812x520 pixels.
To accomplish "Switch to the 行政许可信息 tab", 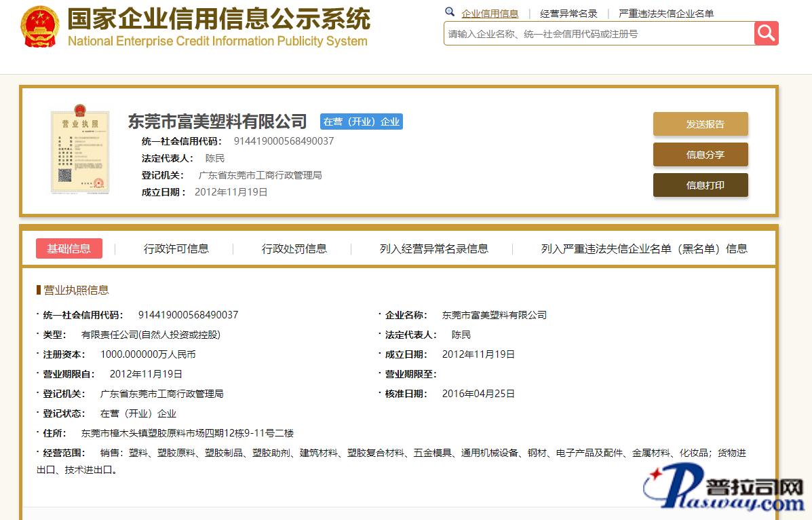I will (x=176, y=249).
